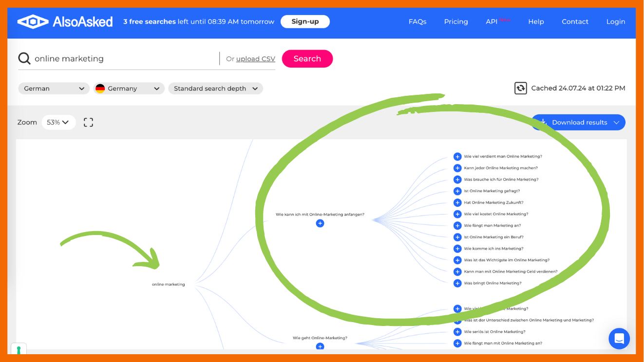Open the Zoom 53% dropdown
Screen dimensions: 644x362
point(58,122)
